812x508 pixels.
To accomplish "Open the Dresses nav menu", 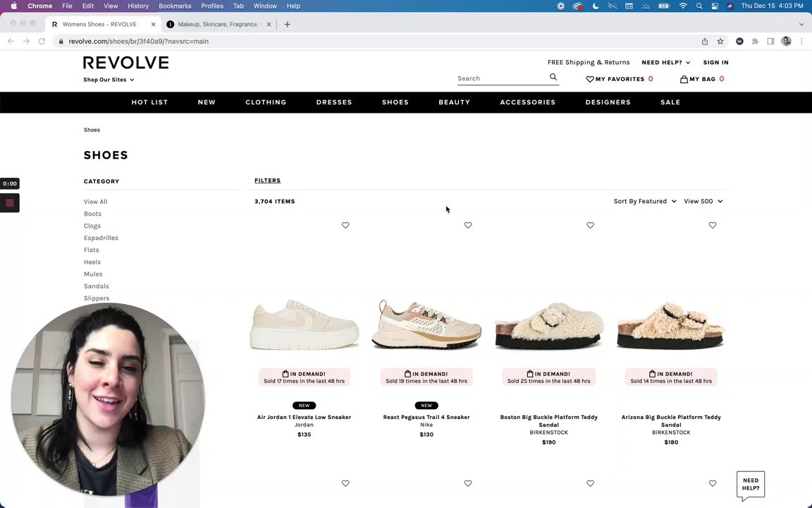I will pos(334,102).
